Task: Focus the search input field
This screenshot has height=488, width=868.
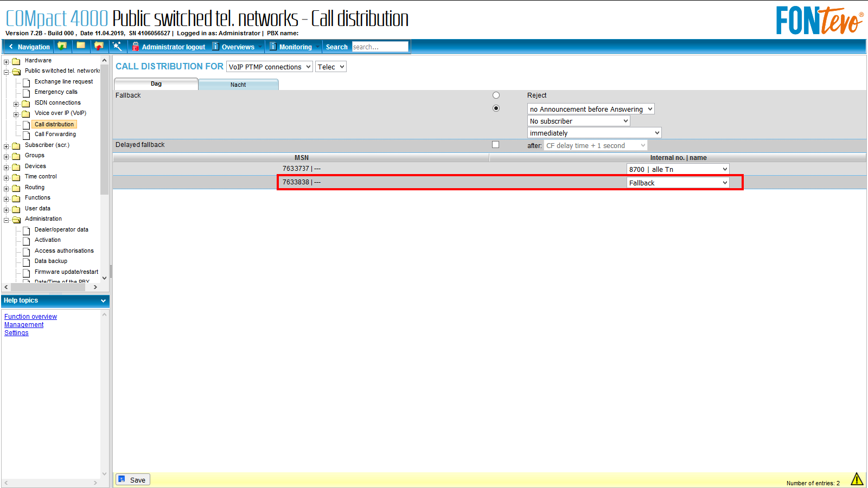Action: click(x=380, y=47)
